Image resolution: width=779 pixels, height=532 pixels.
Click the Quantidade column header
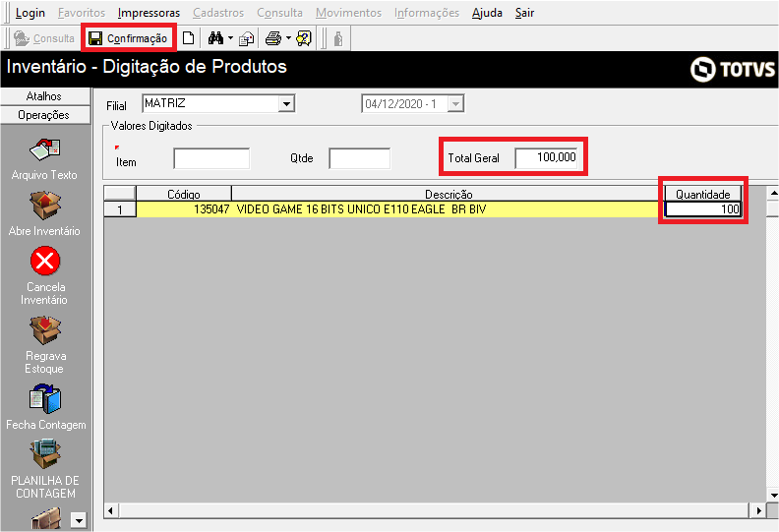click(703, 194)
